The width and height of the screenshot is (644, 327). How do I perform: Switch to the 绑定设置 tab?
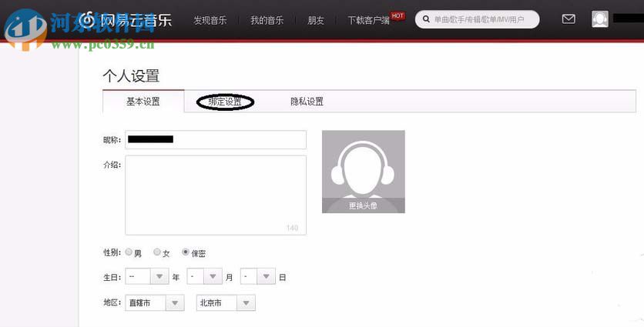225,102
